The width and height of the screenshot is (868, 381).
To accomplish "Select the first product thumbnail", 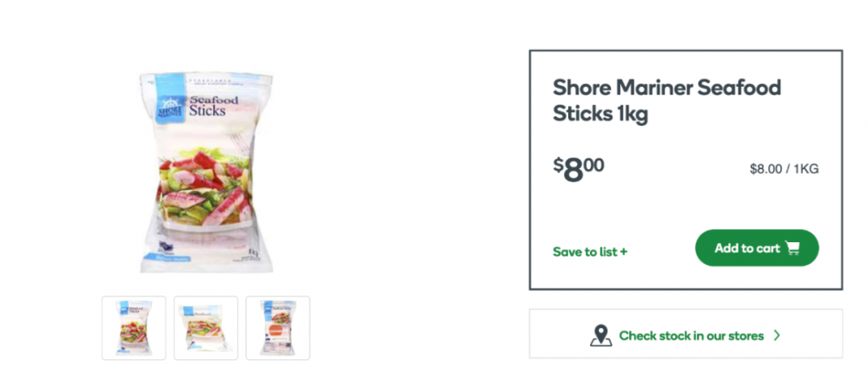I will click(x=134, y=328).
